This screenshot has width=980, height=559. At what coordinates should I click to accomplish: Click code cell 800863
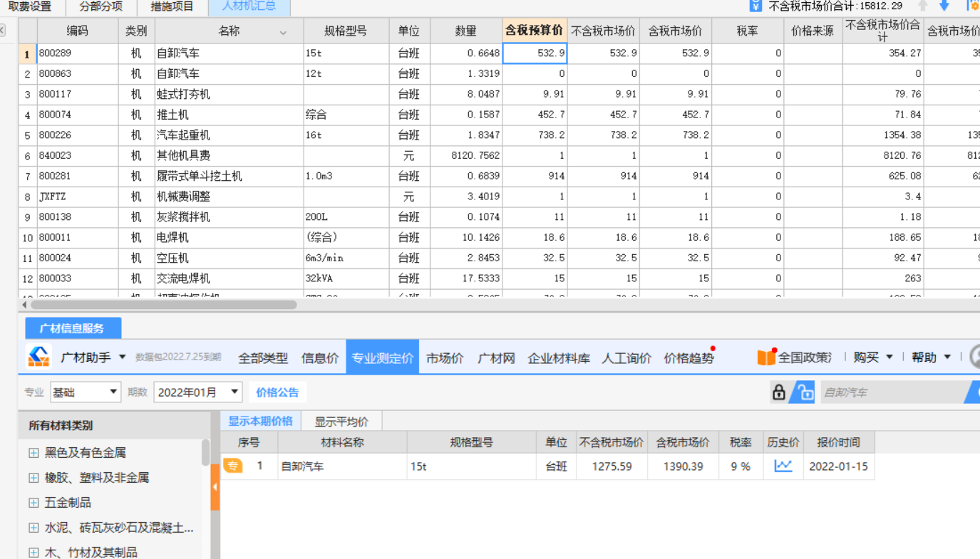coord(78,74)
